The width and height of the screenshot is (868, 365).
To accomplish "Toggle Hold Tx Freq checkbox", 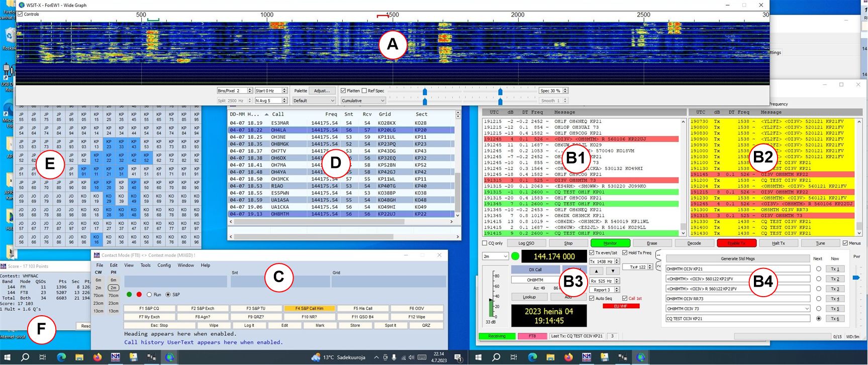I will (625, 253).
